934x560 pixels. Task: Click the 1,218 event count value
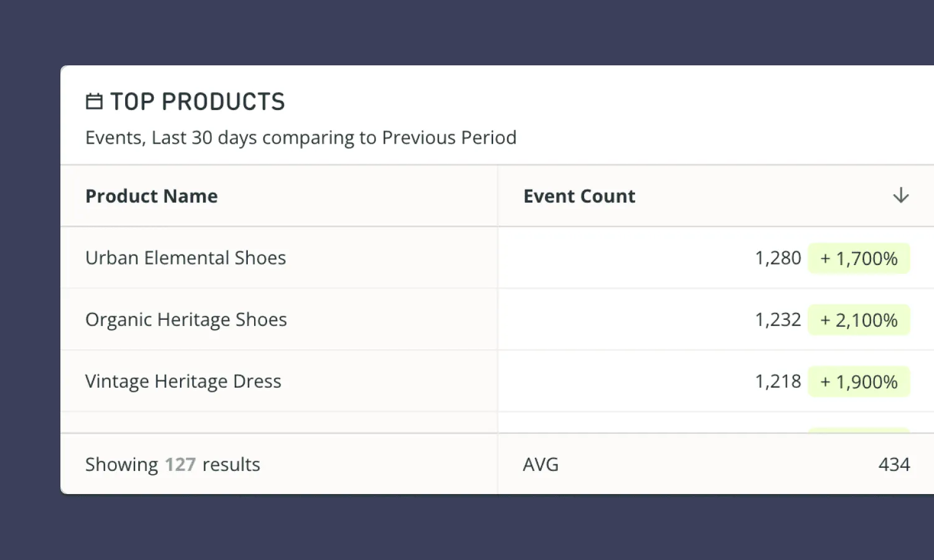[x=778, y=381]
